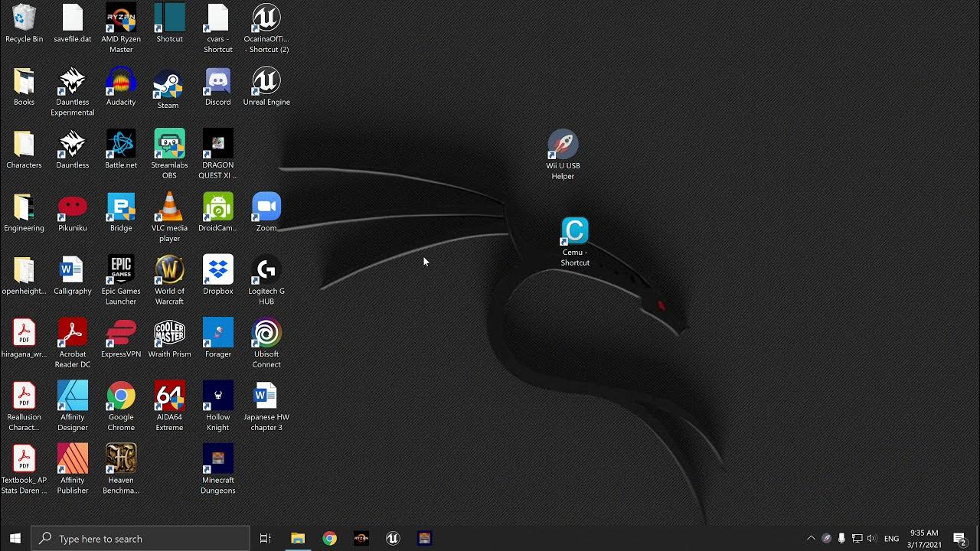Image resolution: width=980 pixels, height=551 pixels.
Task: Select the Calligraphy Word document icon
Action: coord(73,275)
